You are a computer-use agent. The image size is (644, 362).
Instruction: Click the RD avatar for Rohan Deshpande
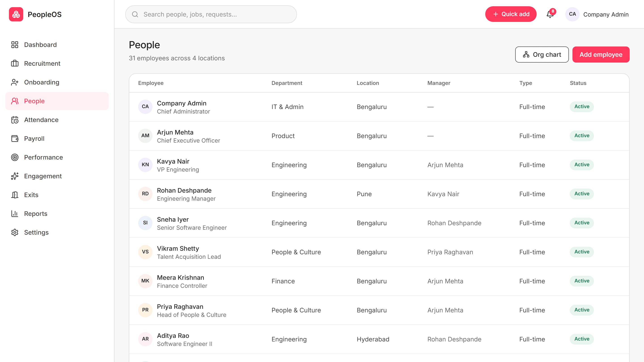point(145,194)
